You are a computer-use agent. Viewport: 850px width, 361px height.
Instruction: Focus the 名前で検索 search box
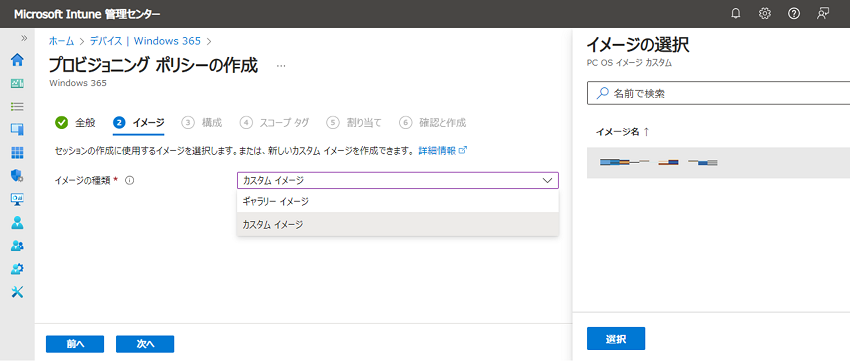719,93
